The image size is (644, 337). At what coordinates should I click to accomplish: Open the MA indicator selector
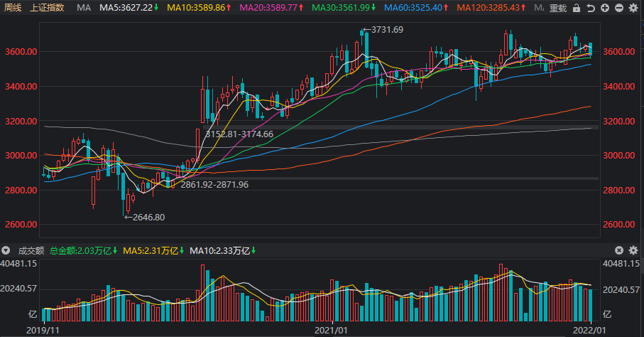84,7
